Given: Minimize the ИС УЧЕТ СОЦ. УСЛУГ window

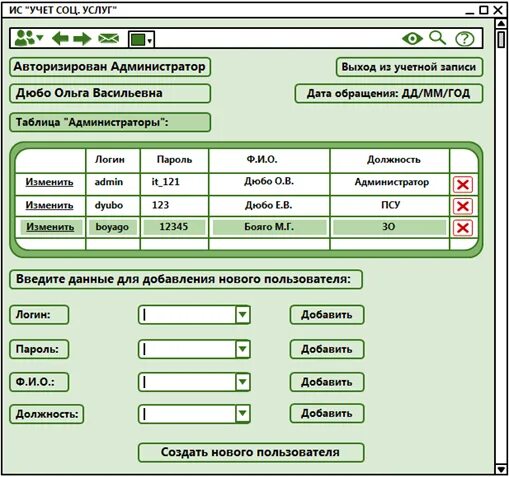Looking at the screenshot, I should coord(470,12).
